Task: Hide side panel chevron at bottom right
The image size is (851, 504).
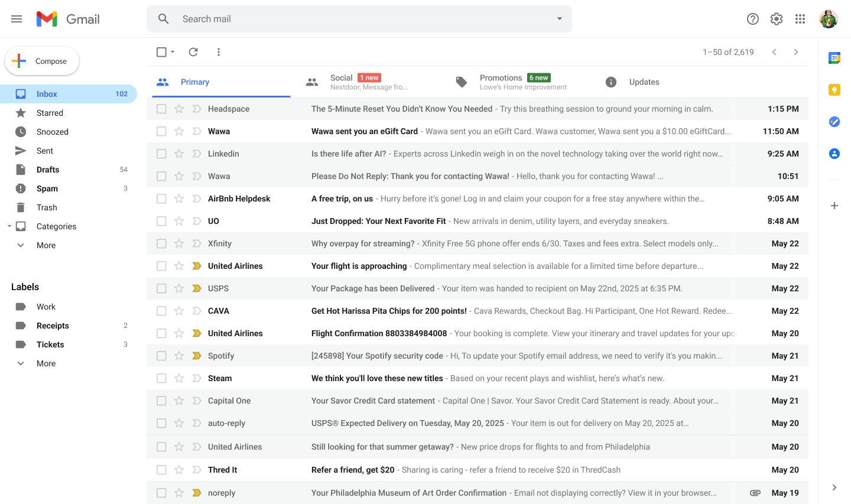Action: click(834, 487)
